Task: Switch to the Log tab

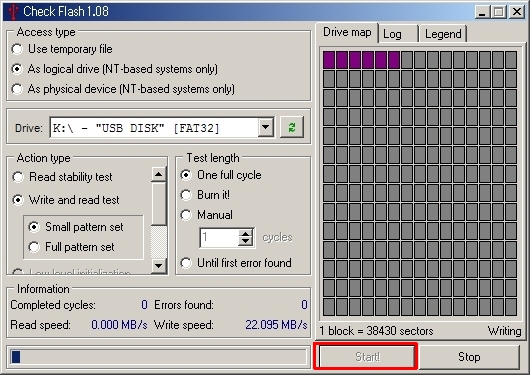Action: click(x=398, y=34)
